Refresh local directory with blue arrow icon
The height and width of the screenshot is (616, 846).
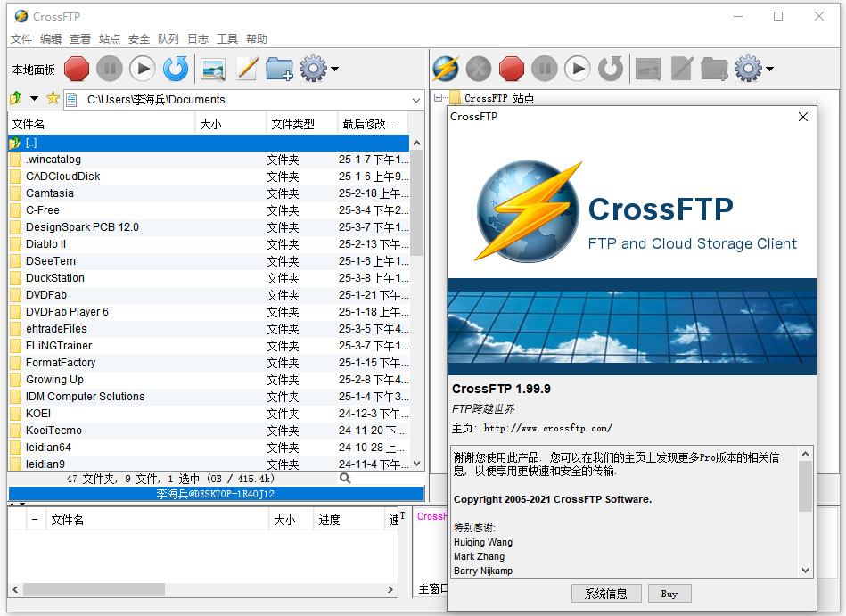(175, 69)
